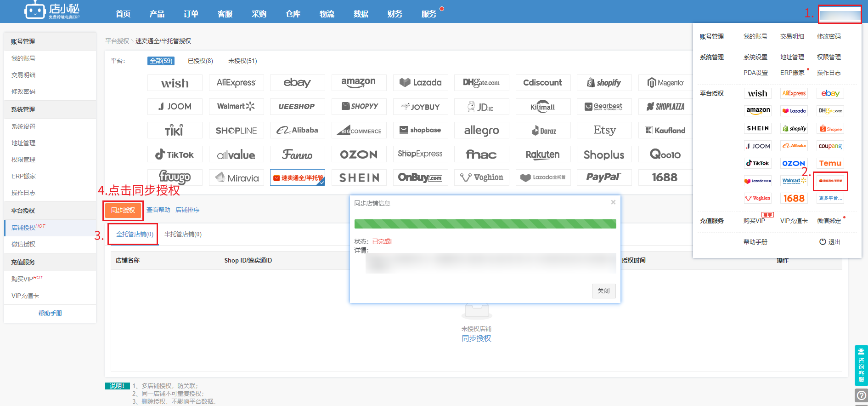This screenshot has height=406, width=868.
Task: Open the user account dropdown at top right
Action: pos(840,15)
